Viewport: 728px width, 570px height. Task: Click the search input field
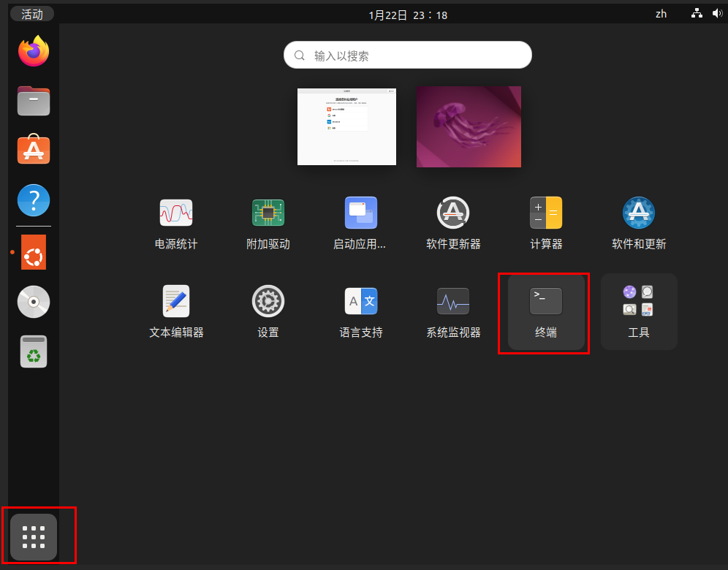407,56
